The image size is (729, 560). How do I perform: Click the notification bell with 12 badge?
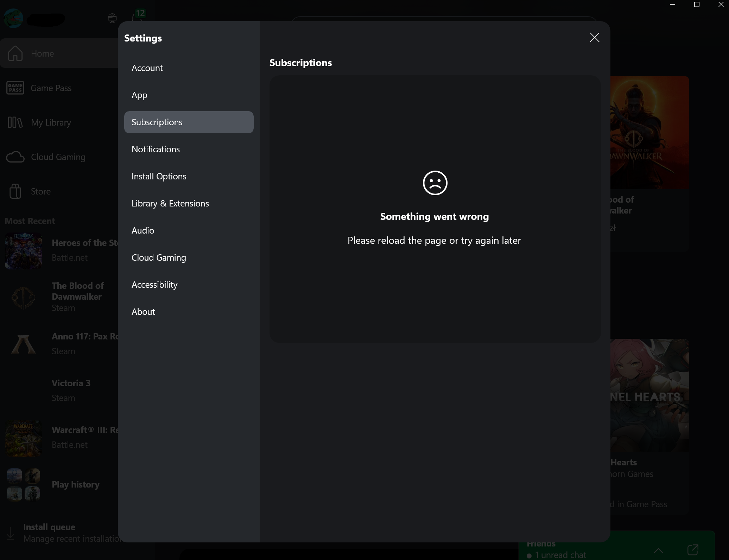tap(138, 16)
